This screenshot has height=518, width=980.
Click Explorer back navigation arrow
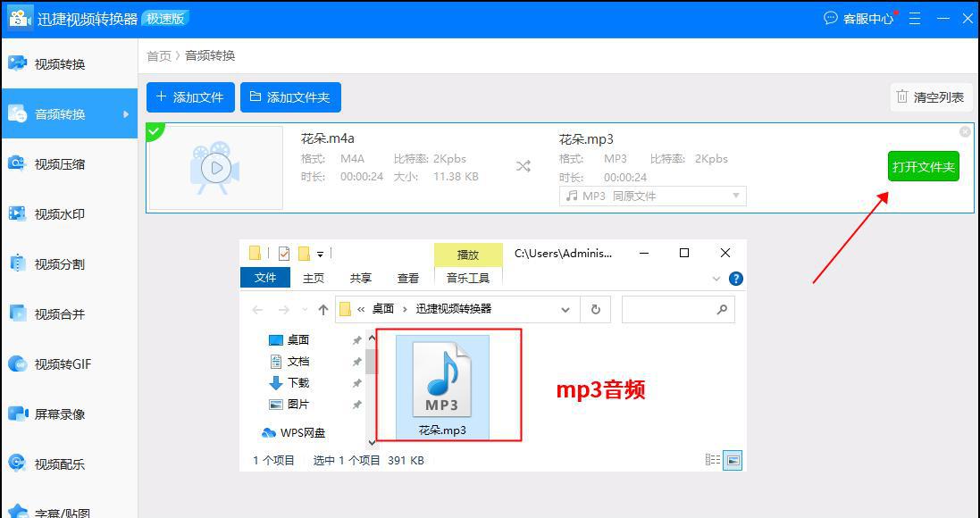pyautogui.click(x=257, y=310)
